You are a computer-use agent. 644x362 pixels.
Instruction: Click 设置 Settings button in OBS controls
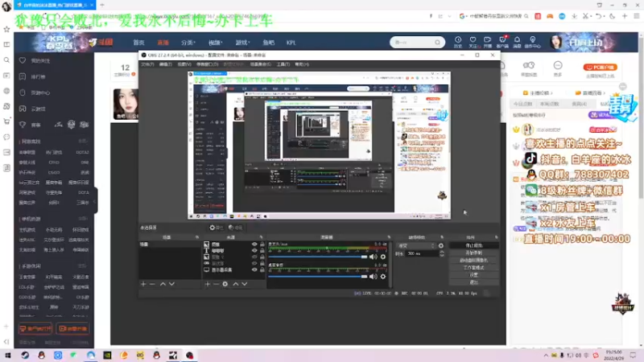tap(473, 275)
